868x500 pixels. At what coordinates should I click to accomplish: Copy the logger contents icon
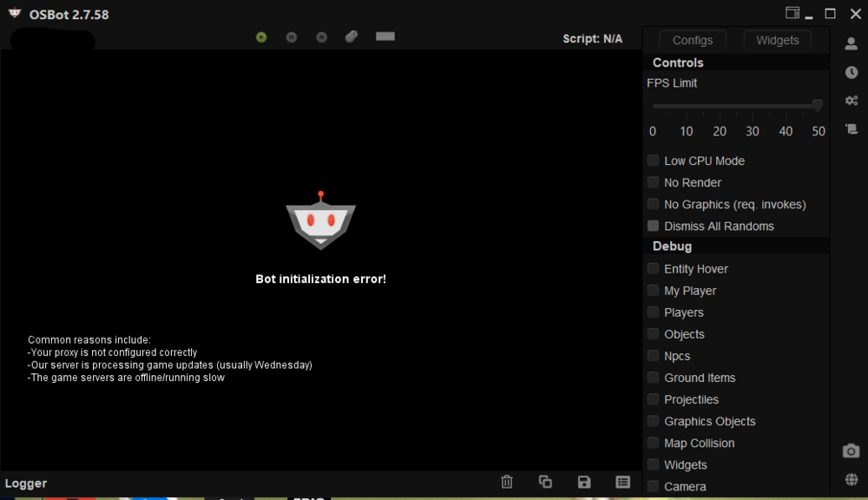point(545,482)
